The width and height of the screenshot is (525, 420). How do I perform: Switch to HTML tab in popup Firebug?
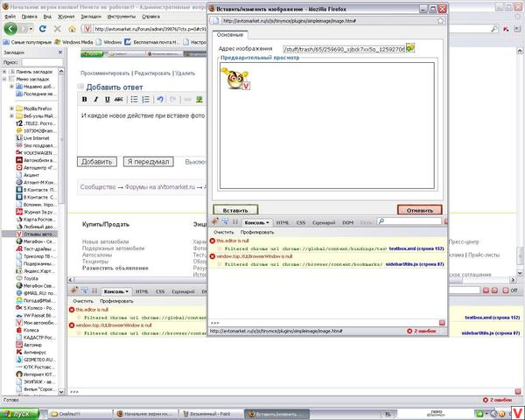(283, 222)
